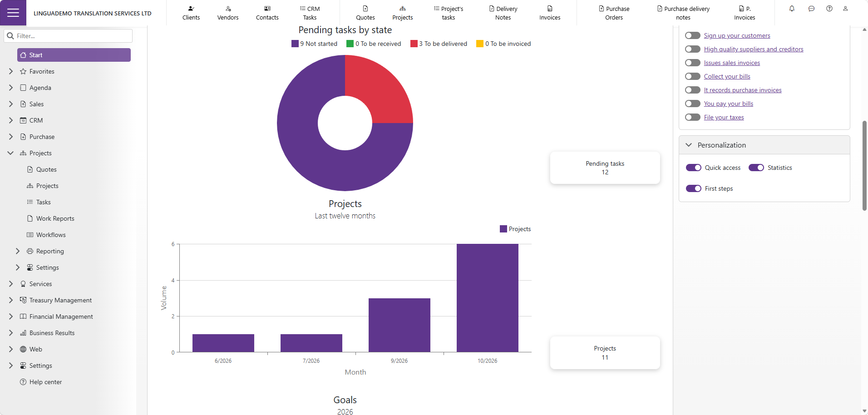This screenshot has width=868, height=415.
Task: Collapse the Personalization panel
Action: point(689,145)
